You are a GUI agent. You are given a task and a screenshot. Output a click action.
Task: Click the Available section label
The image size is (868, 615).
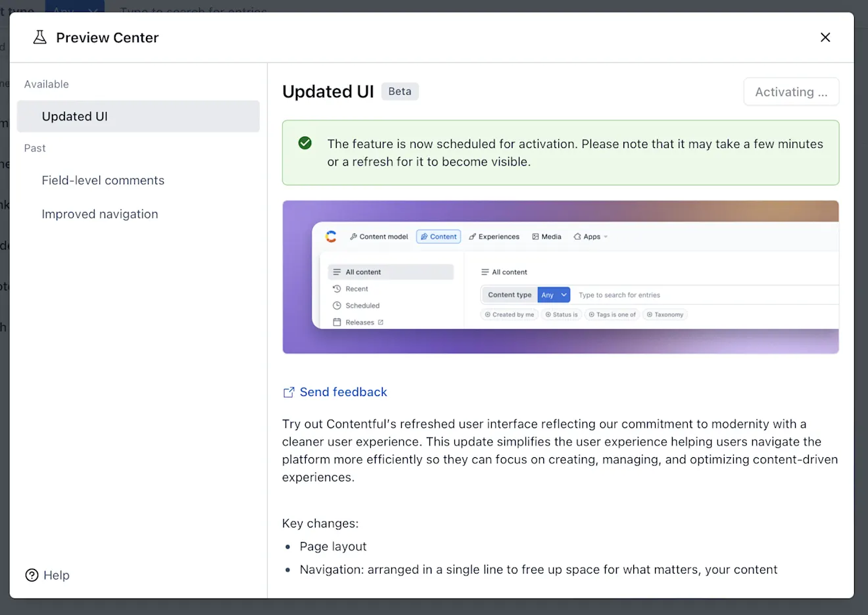(x=47, y=84)
